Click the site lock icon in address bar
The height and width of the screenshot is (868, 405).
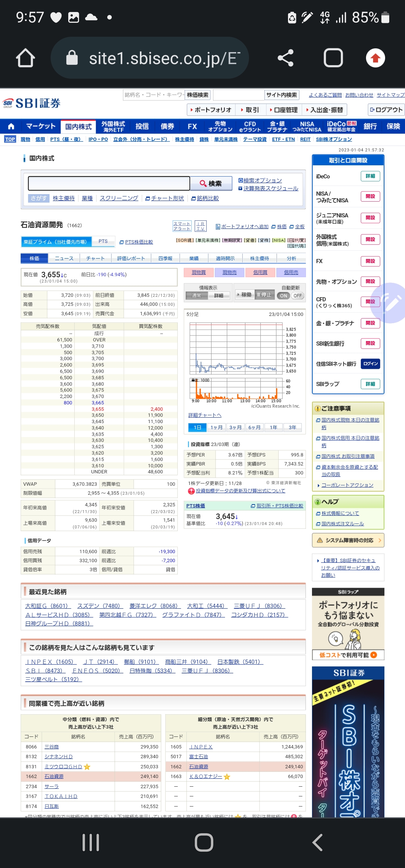(x=72, y=58)
